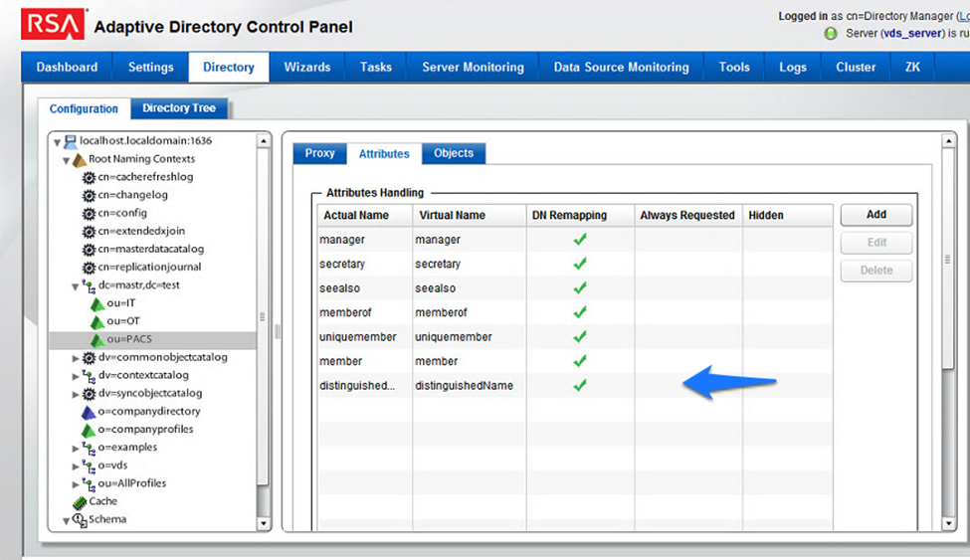Toggle DN Remapping checkmark for member row
This screenshot has width=970, height=560.
(580, 361)
